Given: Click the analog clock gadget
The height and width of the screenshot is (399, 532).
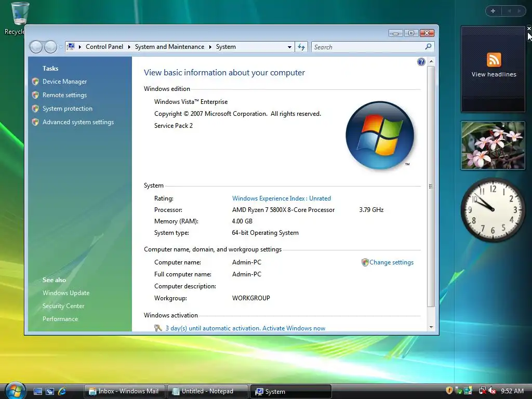Looking at the screenshot, I should tap(493, 210).
